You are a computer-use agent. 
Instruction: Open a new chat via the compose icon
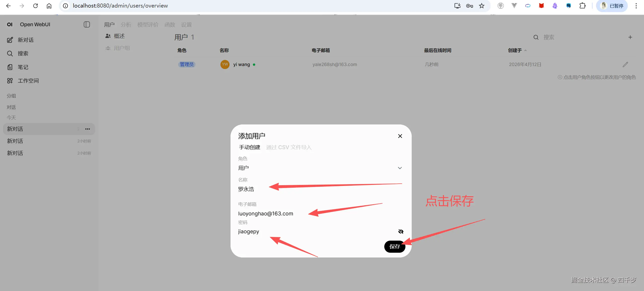[10, 40]
